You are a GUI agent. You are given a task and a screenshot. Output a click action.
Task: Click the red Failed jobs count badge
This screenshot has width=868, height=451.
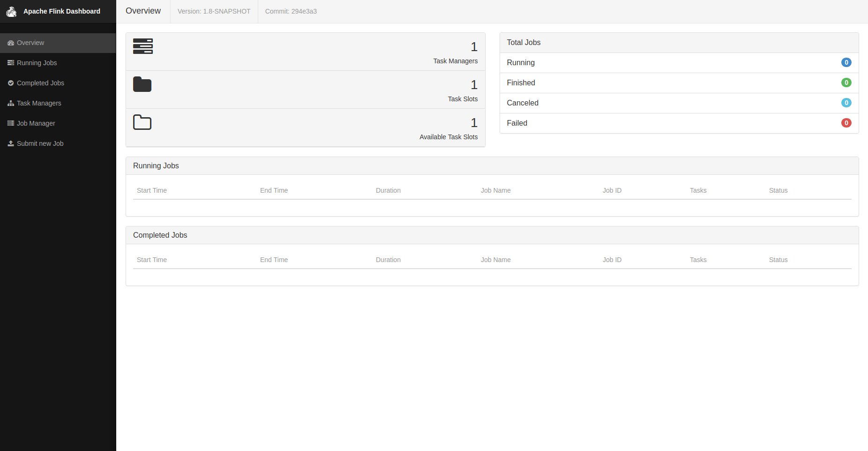pos(846,123)
